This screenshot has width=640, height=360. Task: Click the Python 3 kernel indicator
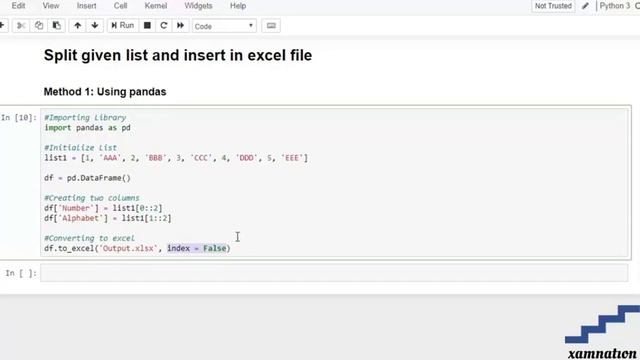(x=615, y=6)
